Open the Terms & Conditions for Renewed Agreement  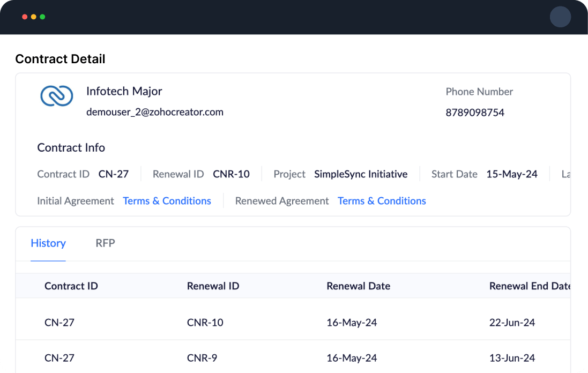(382, 200)
